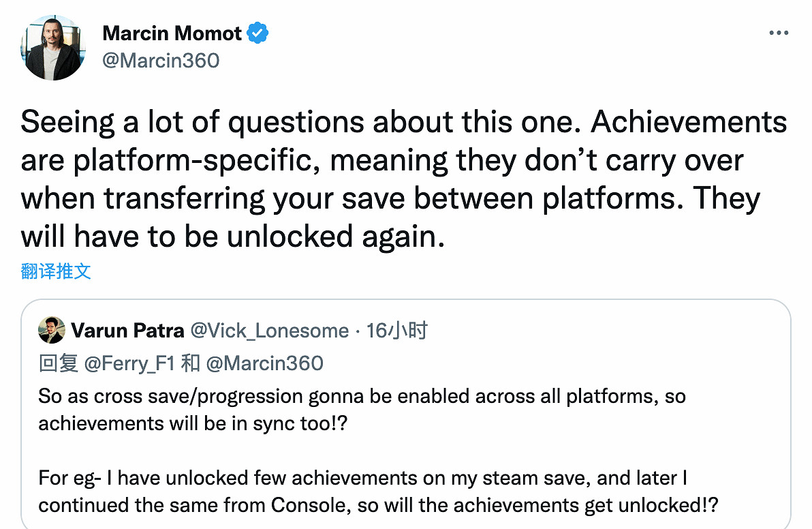Open the three-dot more options menu
This screenshot has width=812, height=529.
click(x=779, y=33)
